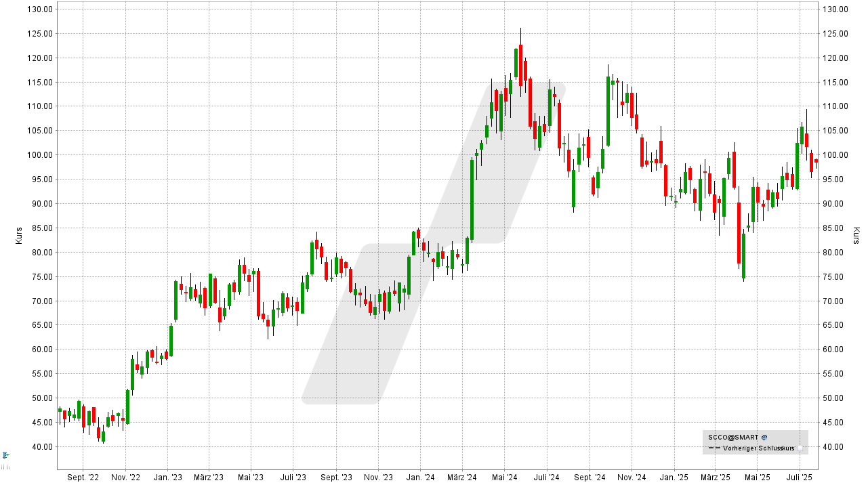This screenshot has width=868, height=487.
Task: Click 85.00 on the right price axis
Action: click(832, 228)
